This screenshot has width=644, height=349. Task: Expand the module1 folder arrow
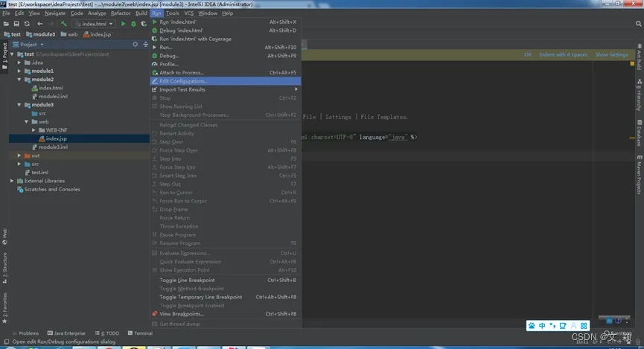19,71
